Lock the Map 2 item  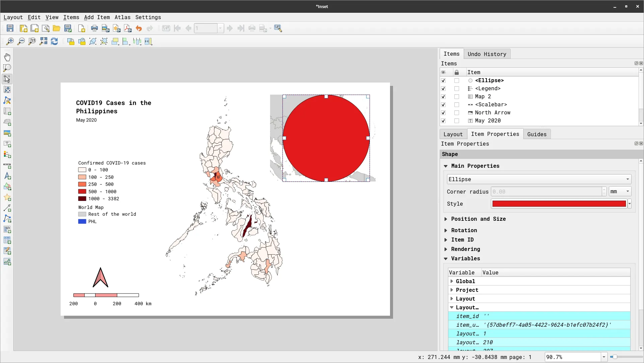point(456,97)
